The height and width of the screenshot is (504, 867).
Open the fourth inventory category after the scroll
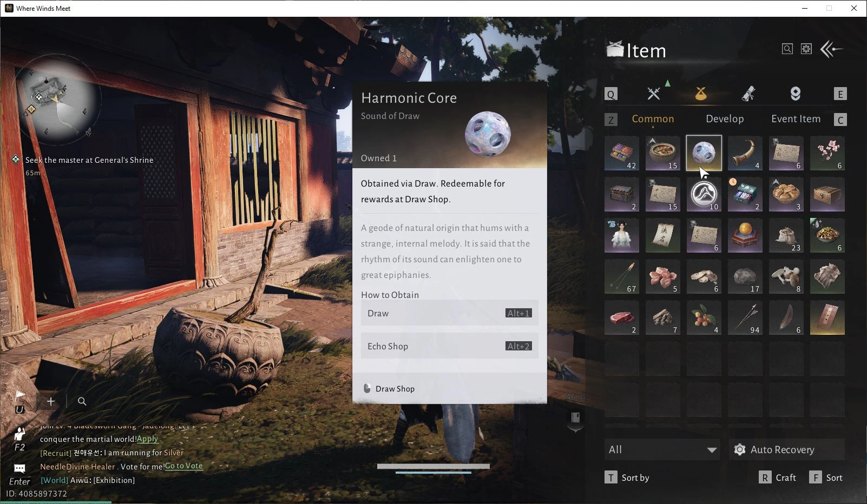coord(795,94)
